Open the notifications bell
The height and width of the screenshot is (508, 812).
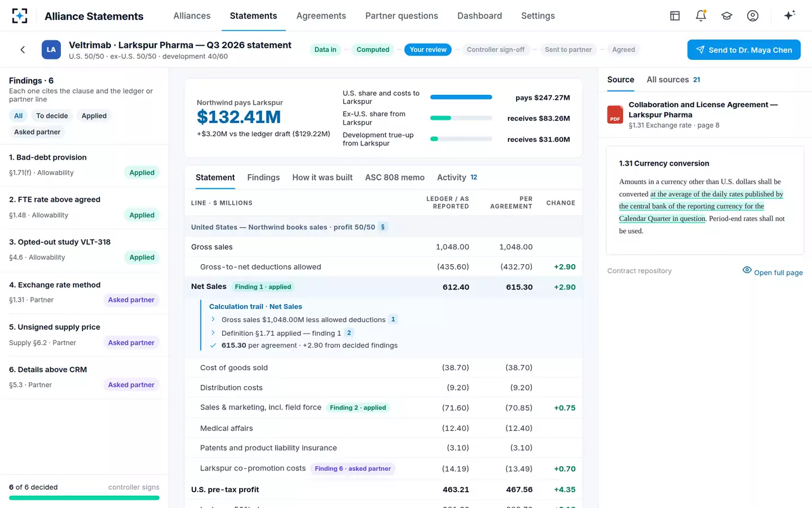701,16
